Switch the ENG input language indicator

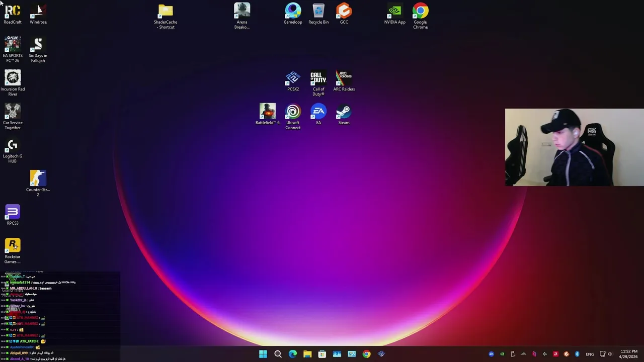(590, 354)
